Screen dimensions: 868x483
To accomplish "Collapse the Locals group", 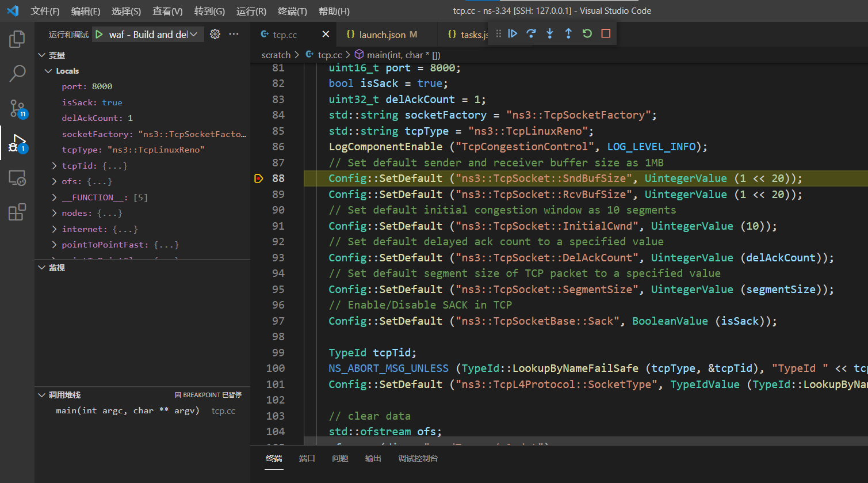I will pyautogui.click(x=48, y=71).
